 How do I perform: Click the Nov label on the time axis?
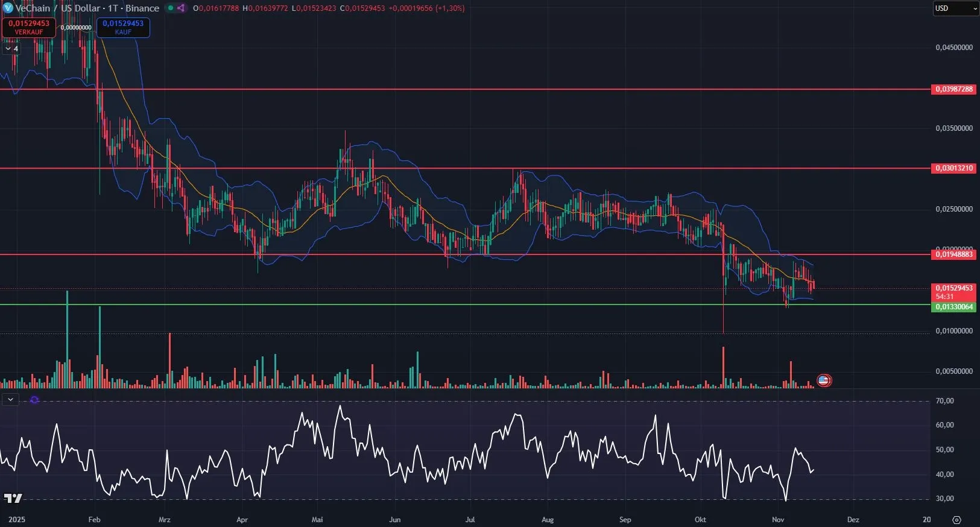click(778, 520)
